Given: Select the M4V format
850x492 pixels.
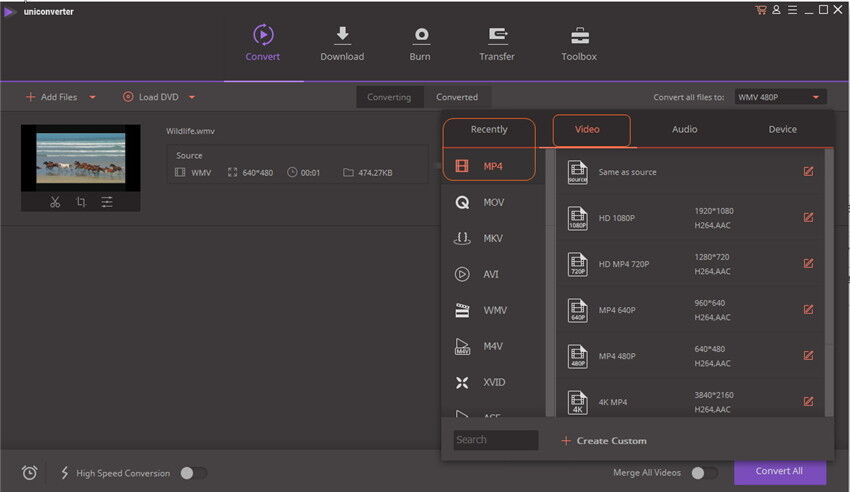Looking at the screenshot, I should pos(493,346).
